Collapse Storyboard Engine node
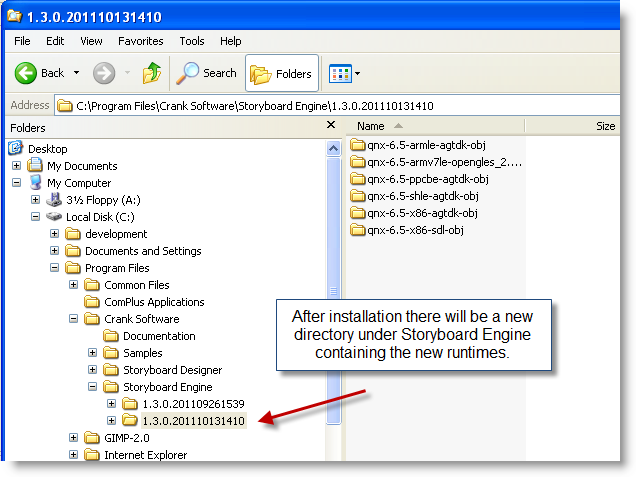 point(92,387)
